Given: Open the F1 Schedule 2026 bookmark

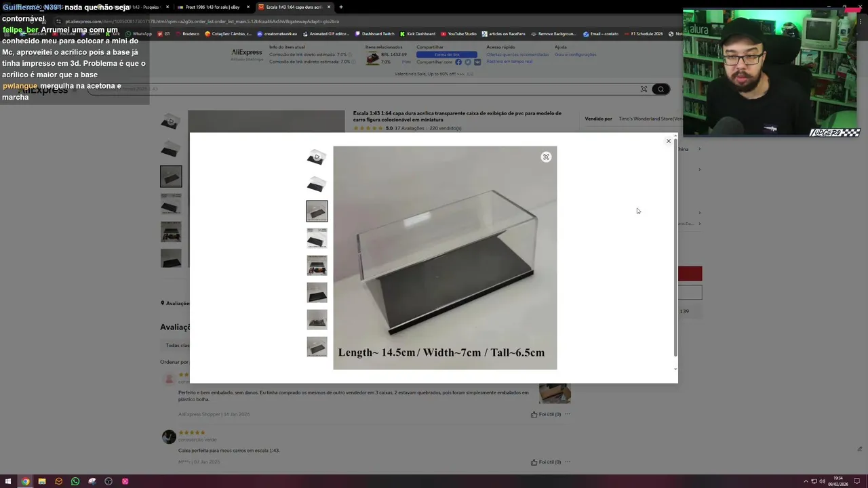Looking at the screenshot, I should 644,34.
